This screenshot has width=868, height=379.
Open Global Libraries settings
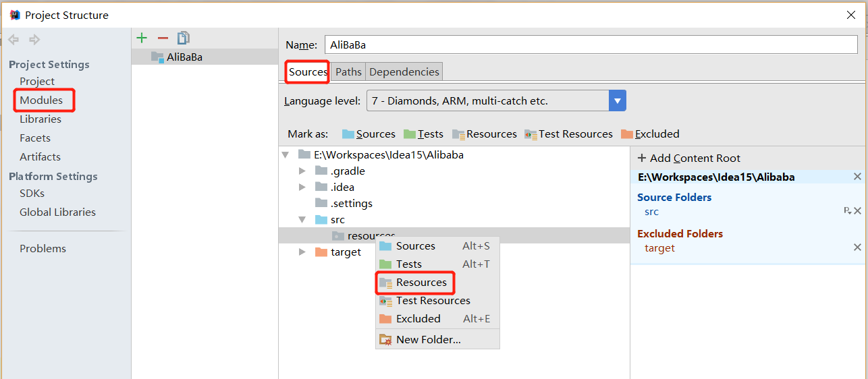coord(57,212)
